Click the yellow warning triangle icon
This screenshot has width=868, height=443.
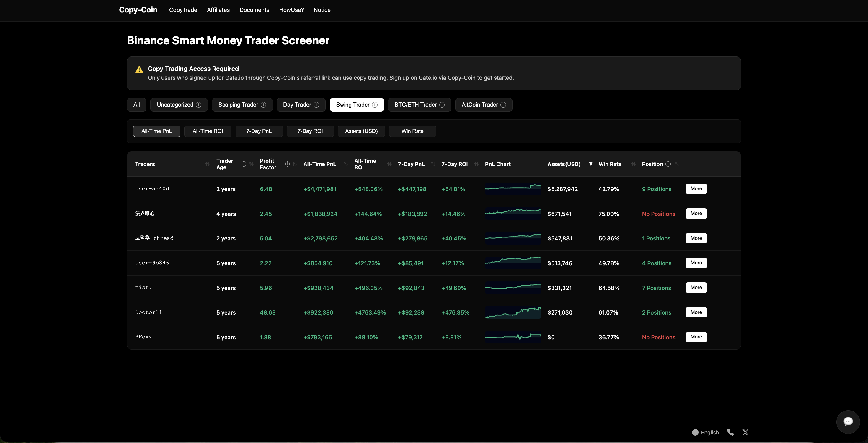[139, 70]
